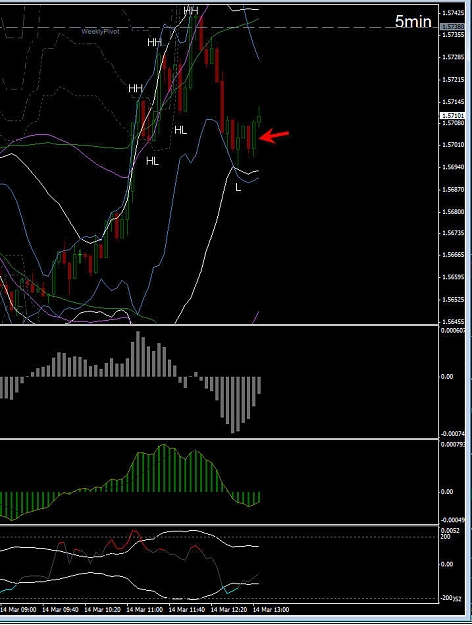472x625 pixels.
Task: Click the 14 Mar 10:20 time label
Action: [x=102, y=610]
